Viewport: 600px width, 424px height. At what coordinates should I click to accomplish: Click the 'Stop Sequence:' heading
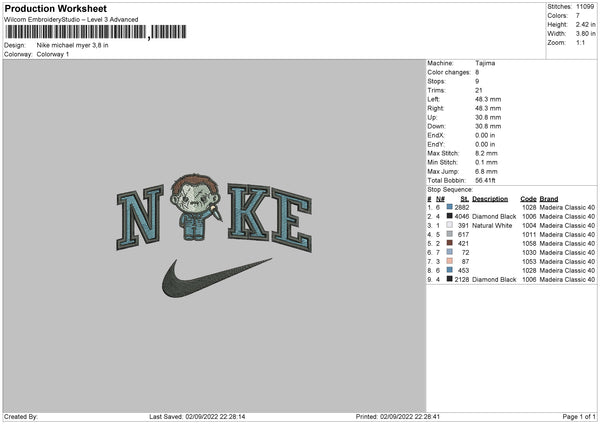tap(450, 189)
